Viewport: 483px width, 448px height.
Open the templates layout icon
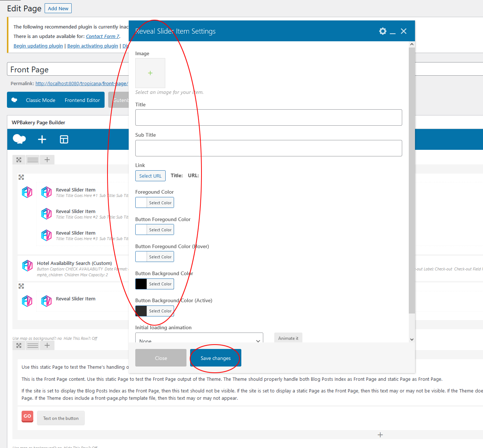coord(64,139)
